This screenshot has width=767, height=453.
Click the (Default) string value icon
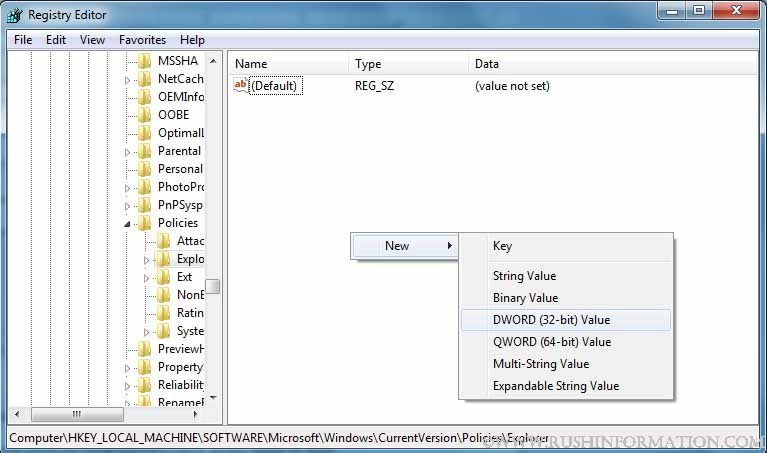tap(240, 86)
